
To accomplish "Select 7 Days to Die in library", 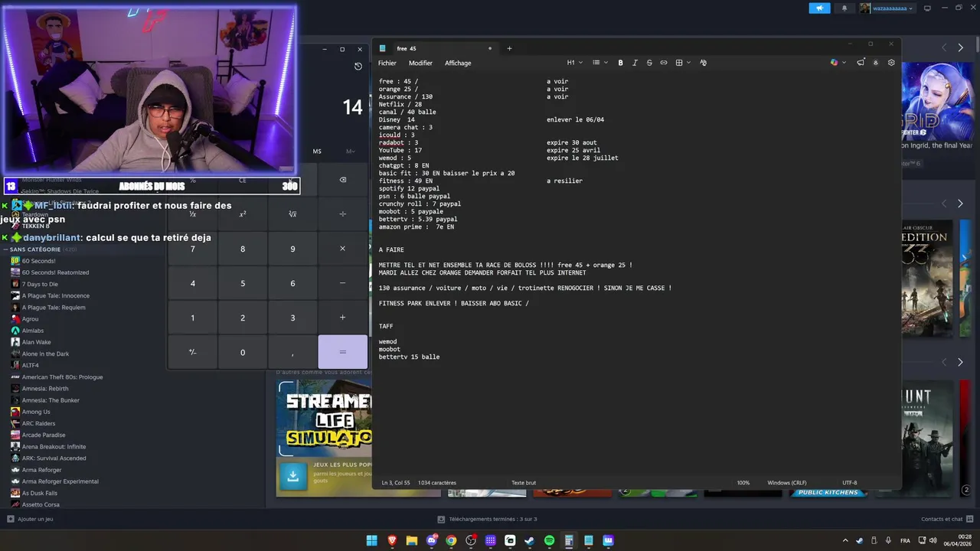I will point(40,284).
